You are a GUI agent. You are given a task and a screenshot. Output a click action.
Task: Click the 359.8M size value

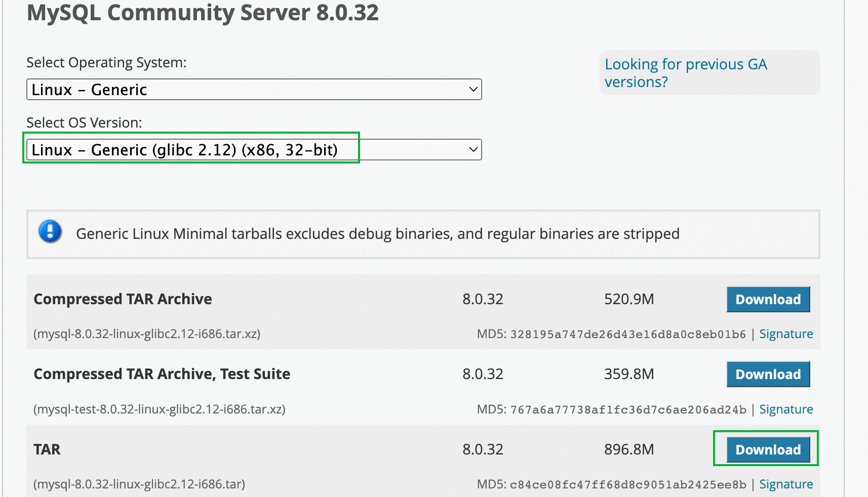pos(629,374)
